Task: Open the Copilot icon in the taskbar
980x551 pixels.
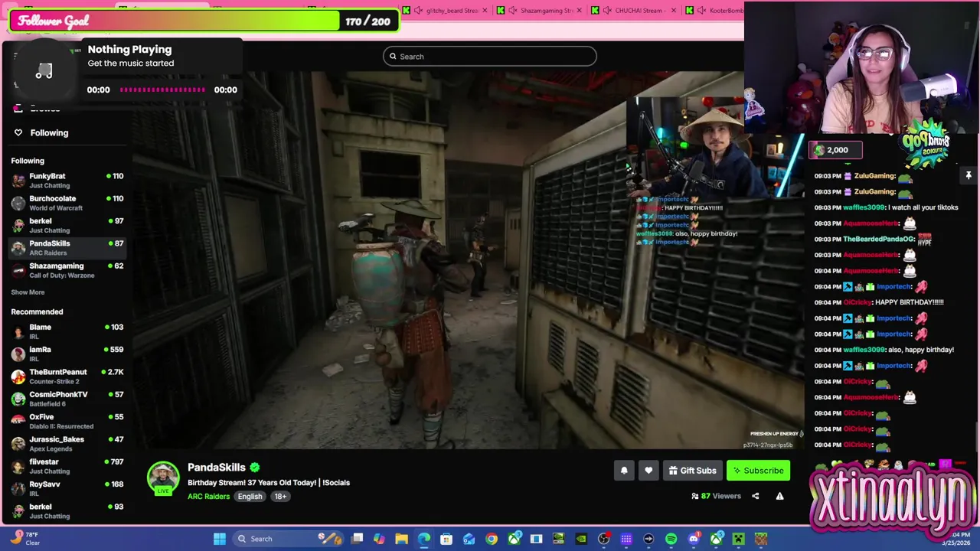Action: (379, 539)
